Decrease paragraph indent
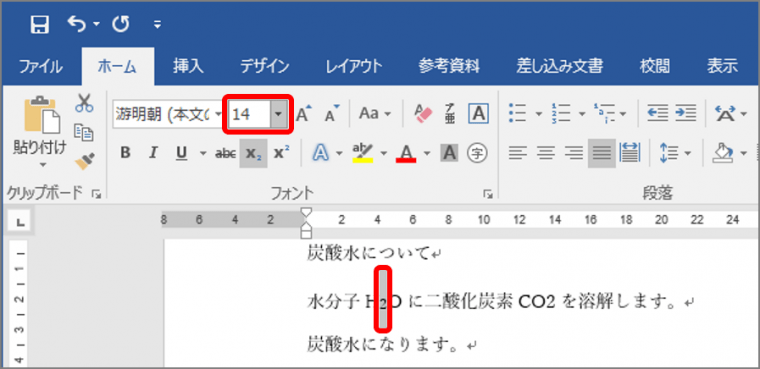This screenshot has height=369, width=760. pyautogui.click(x=658, y=113)
